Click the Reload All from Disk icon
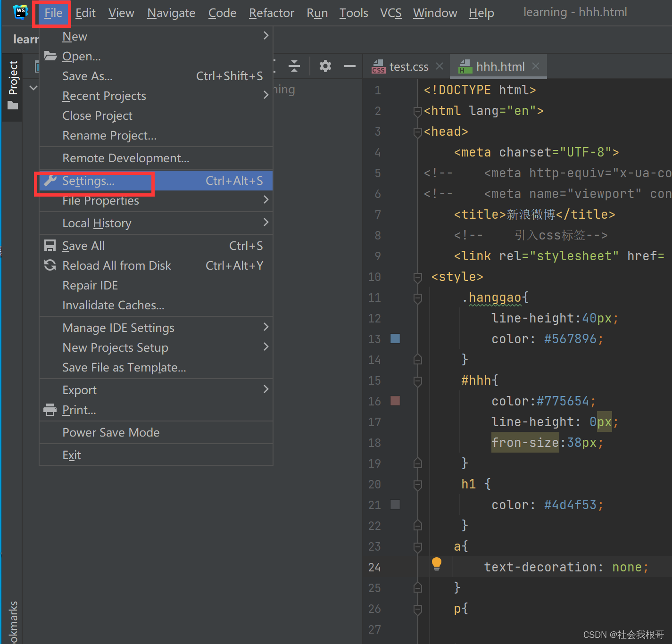672x644 pixels. pos(50,265)
